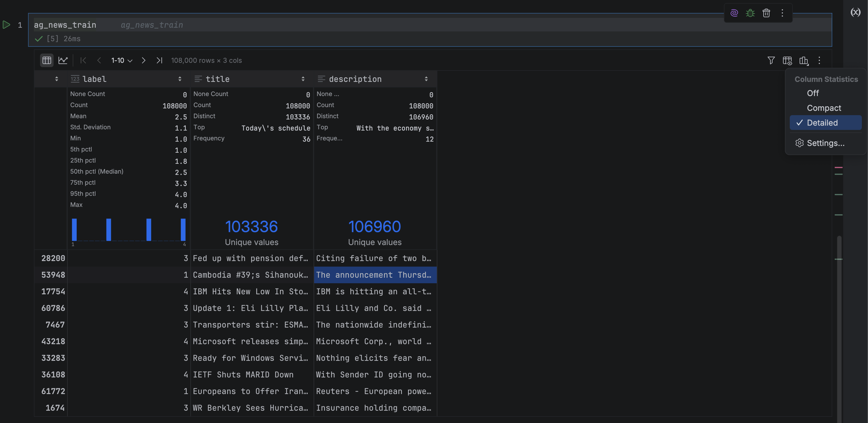Open the filter funnel icon
Viewport: 868px width, 423px height.
771,60
